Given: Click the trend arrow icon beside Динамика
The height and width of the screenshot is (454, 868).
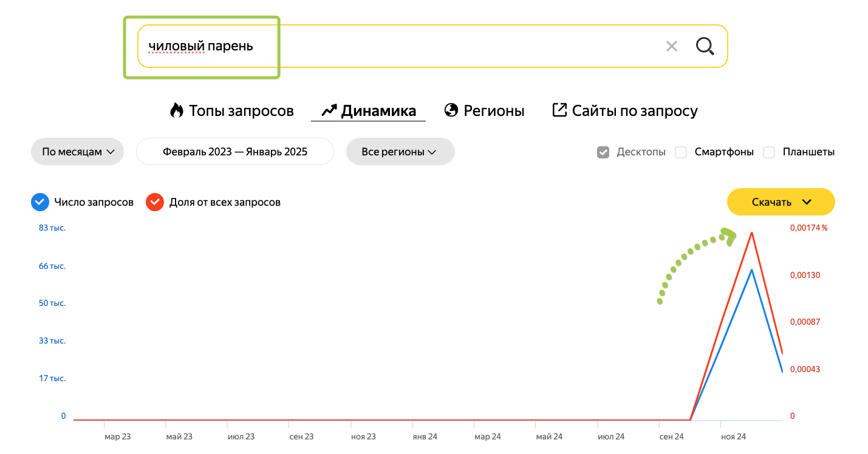Looking at the screenshot, I should click(x=329, y=110).
